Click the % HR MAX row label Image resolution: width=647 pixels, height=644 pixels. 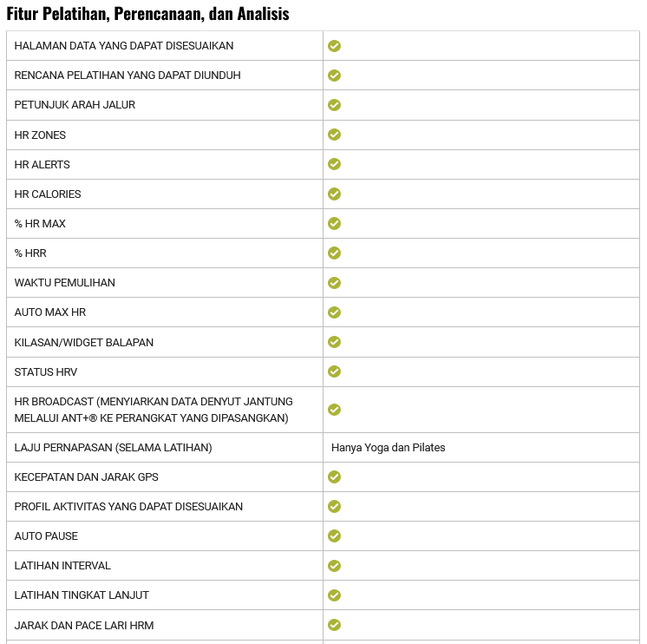tap(40, 224)
